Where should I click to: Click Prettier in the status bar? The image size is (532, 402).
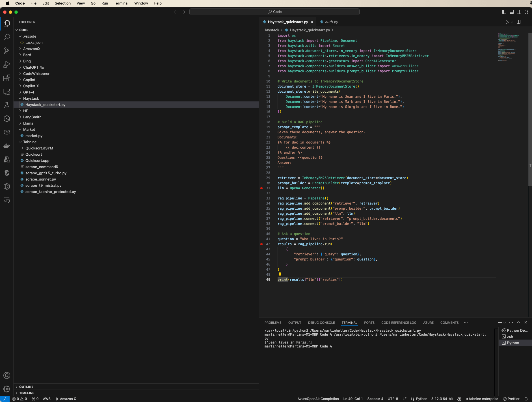click(x=511, y=399)
